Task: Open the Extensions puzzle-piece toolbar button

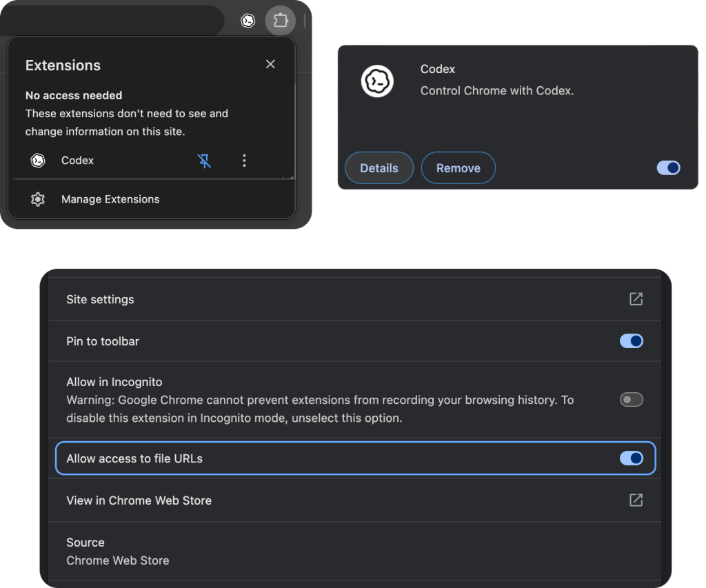Action: tap(280, 20)
